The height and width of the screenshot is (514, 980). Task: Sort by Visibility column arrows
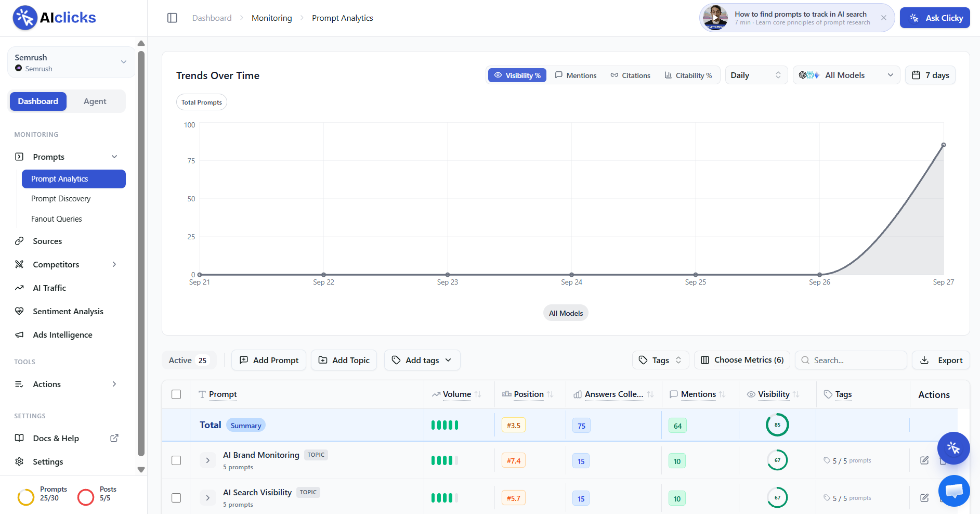click(796, 394)
